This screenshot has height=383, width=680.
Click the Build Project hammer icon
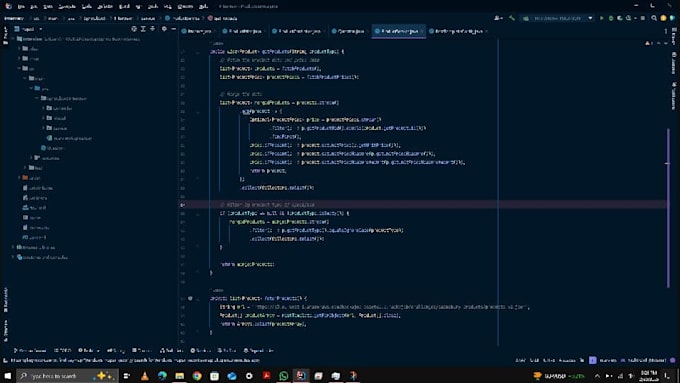tap(512, 18)
